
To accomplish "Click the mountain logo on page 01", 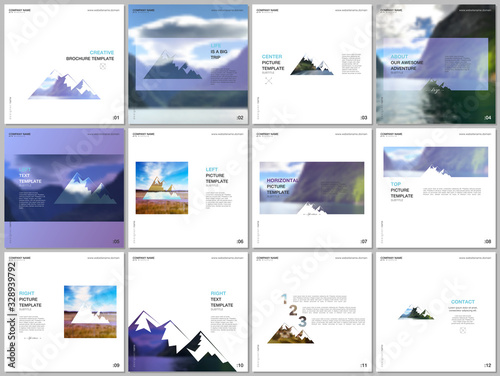I will 64,85.
